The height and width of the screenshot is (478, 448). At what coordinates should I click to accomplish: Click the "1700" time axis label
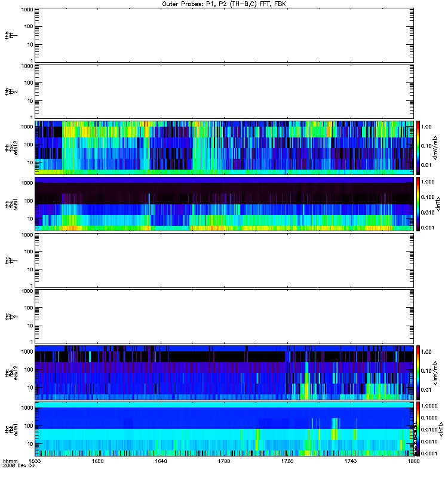click(224, 461)
